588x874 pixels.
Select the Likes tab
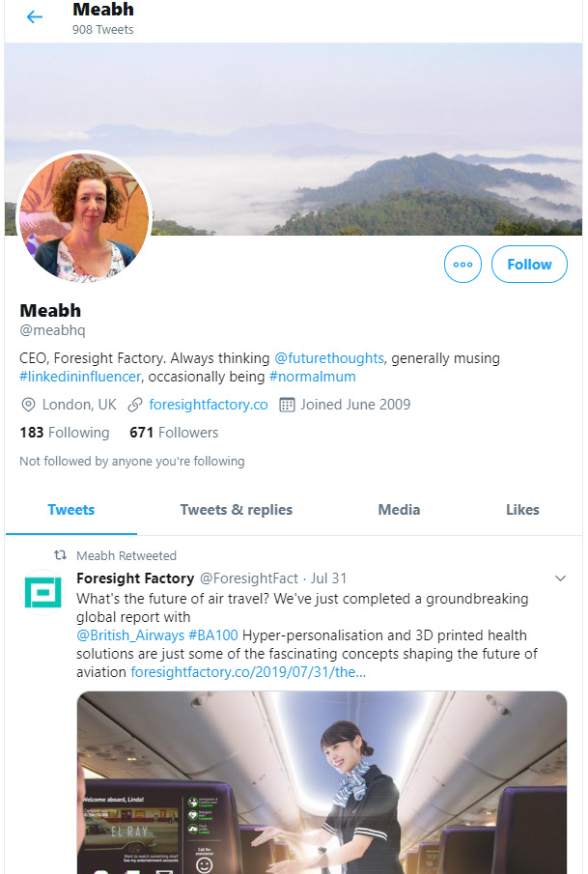coord(522,510)
